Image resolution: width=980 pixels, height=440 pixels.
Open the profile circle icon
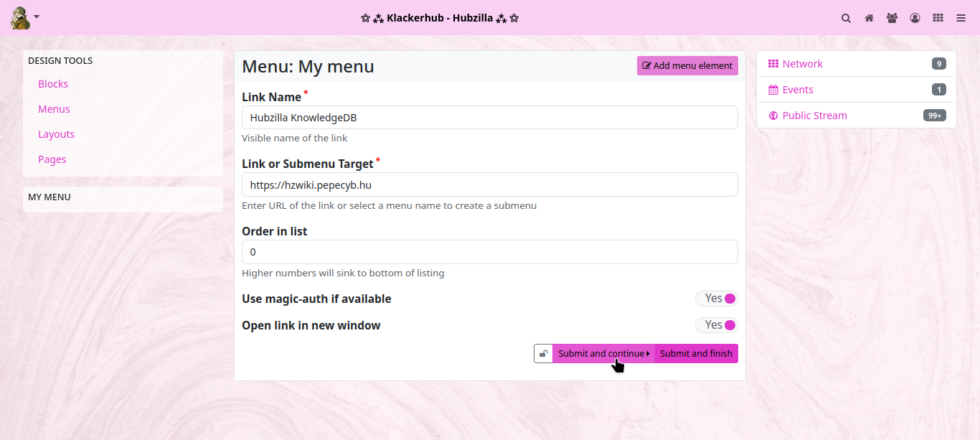pyautogui.click(x=915, y=18)
